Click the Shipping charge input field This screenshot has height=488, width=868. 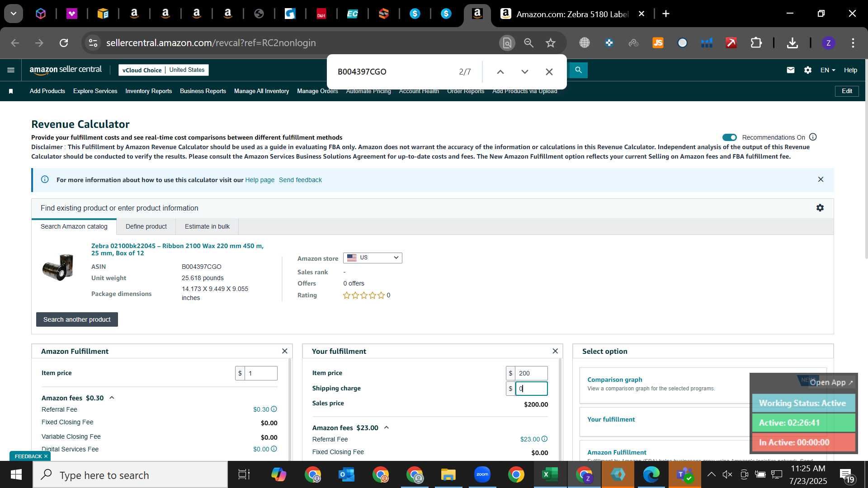click(531, 389)
